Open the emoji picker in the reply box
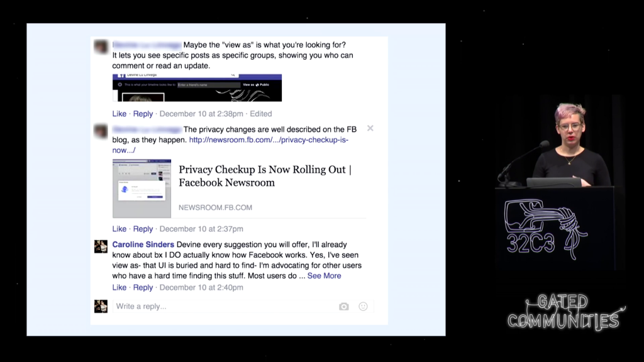This screenshot has height=362, width=644. click(x=363, y=307)
